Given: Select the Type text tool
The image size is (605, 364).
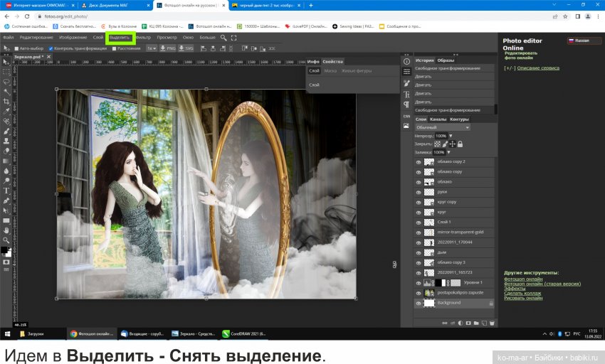Looking at the screenshot, I should click(6, 191).
